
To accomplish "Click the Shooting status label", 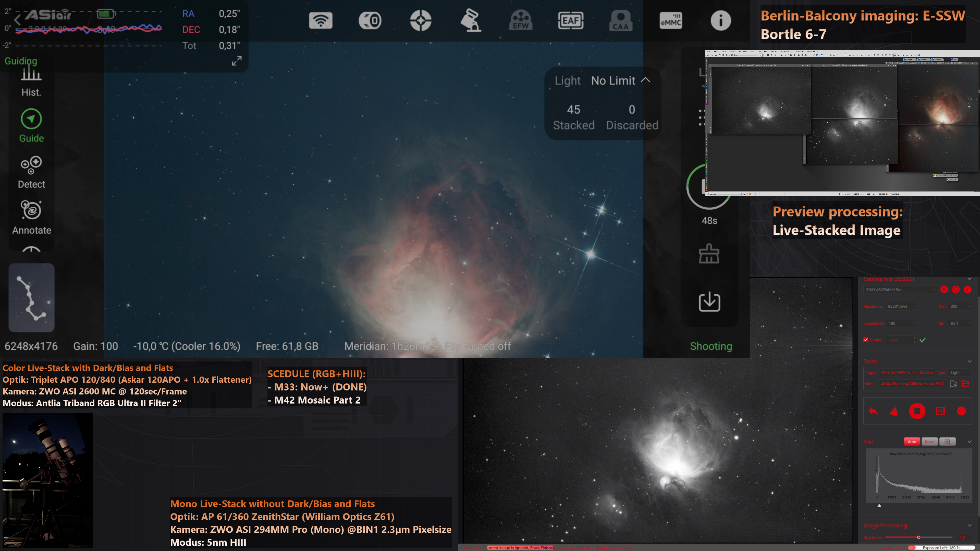I will point(711,346).
